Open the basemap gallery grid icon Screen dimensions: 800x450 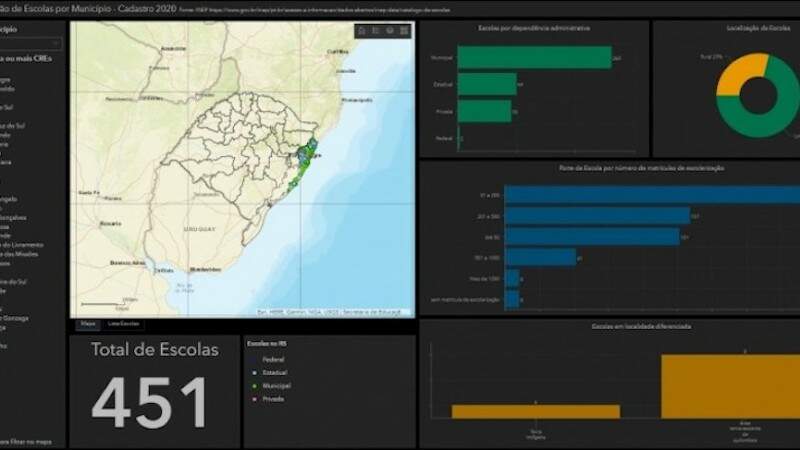pos(404,31)
